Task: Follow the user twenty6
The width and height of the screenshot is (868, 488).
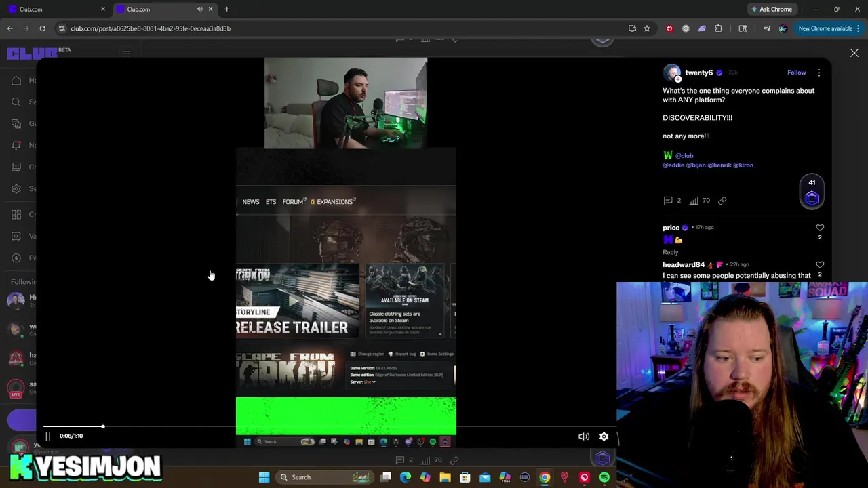Action: click(x=797, y=73)
